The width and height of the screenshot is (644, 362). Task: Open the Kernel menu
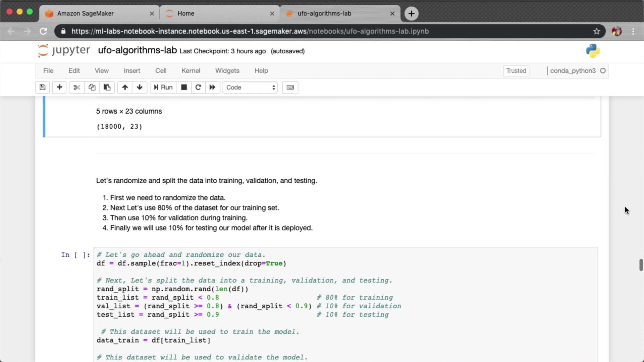pyautogui.click(x=191, y=71)
